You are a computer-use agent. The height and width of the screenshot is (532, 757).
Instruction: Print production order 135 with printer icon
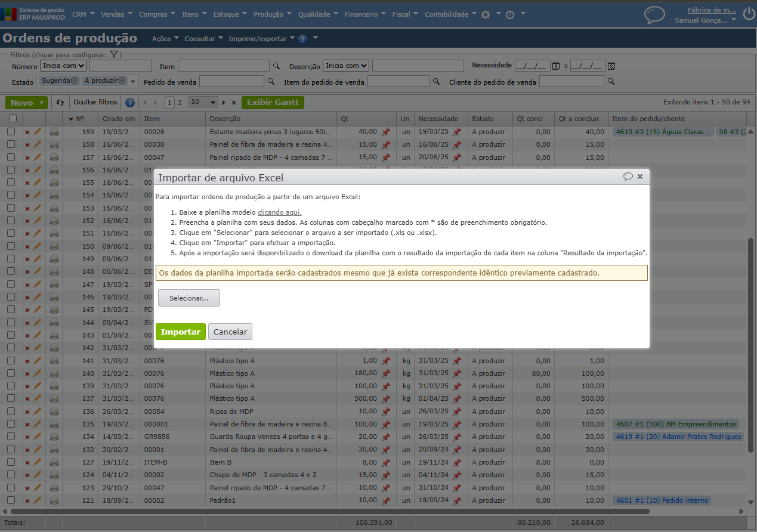[54, 424]
